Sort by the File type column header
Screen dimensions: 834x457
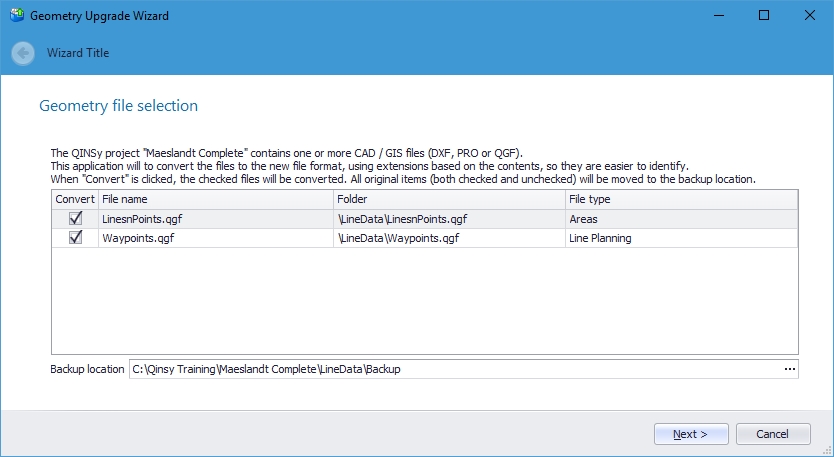pyautogui.click(x=681, y=200)
